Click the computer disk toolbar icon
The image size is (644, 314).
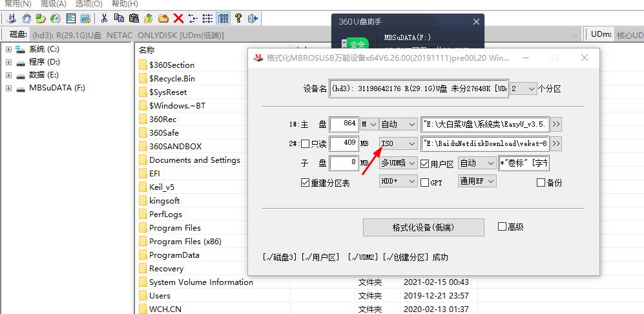point(12,18)
